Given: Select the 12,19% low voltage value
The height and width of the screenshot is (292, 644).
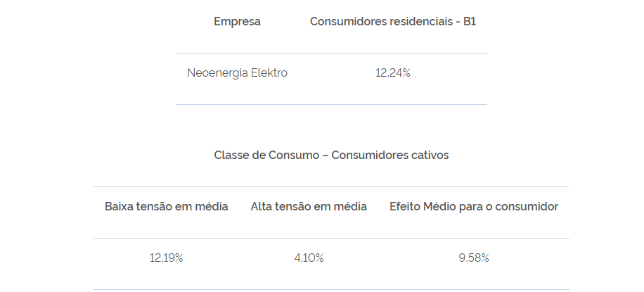Looking at the screenshot, I should tap(167, 258).
